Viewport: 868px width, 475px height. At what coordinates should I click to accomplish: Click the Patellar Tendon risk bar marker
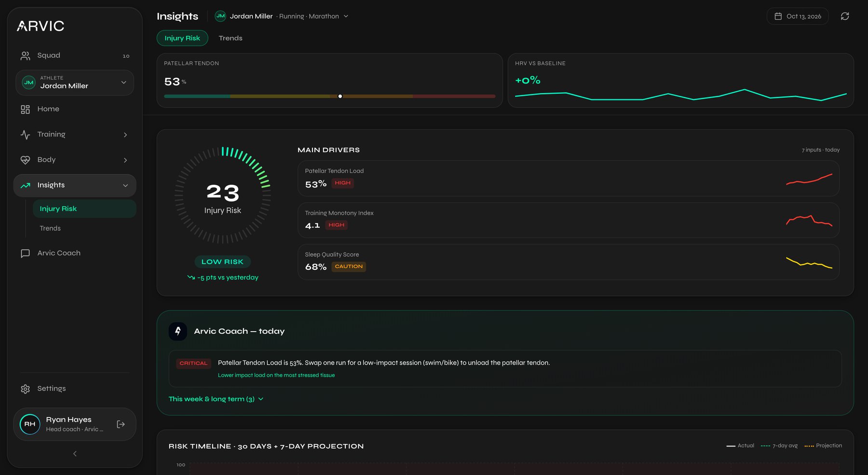340,97
